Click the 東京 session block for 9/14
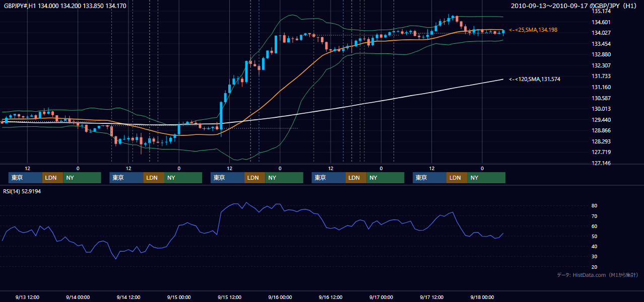 tap(126, 178)
